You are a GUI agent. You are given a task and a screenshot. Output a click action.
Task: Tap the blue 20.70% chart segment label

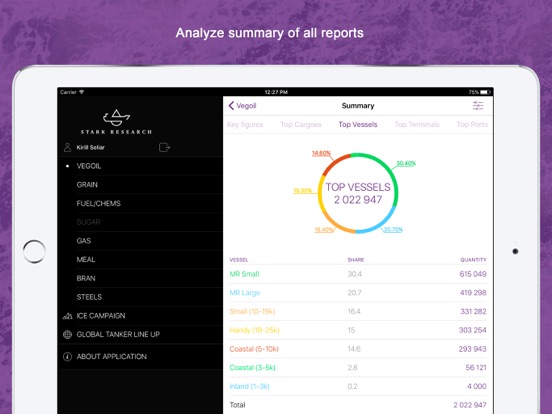click(393, 230)
